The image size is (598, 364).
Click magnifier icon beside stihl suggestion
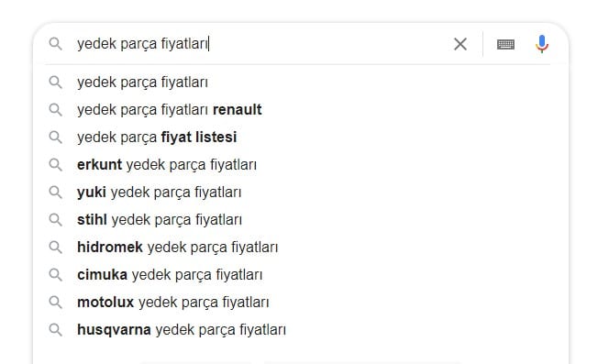56,220
